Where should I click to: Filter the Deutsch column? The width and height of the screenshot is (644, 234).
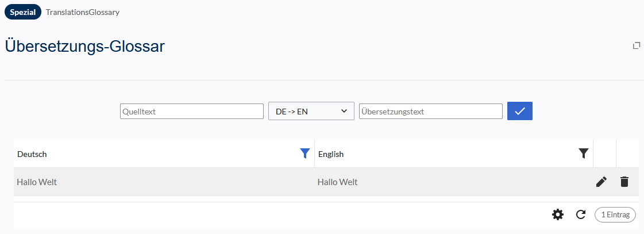tap(305, 154)
